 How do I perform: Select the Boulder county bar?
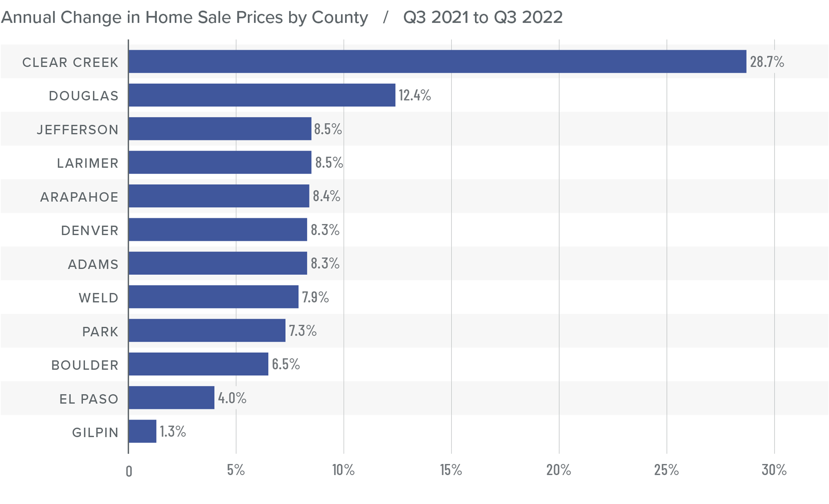pyautogui.click(x=198, y=364)
